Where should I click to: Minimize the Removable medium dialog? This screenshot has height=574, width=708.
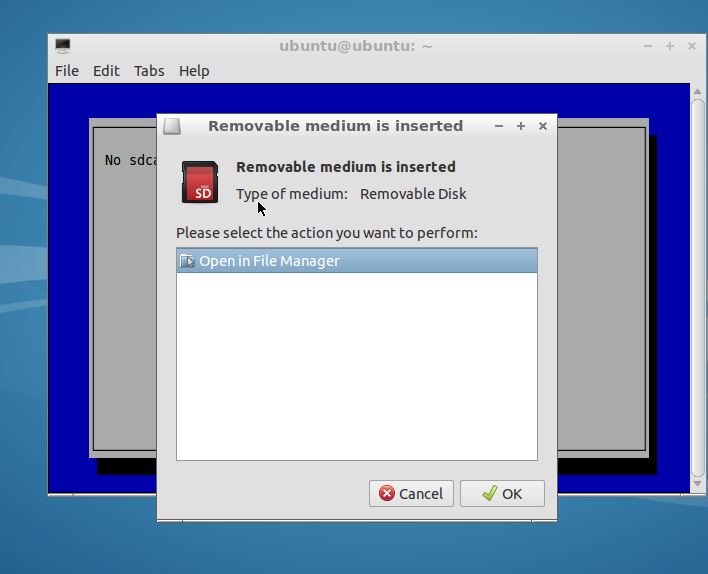click(x=499, y=126)
